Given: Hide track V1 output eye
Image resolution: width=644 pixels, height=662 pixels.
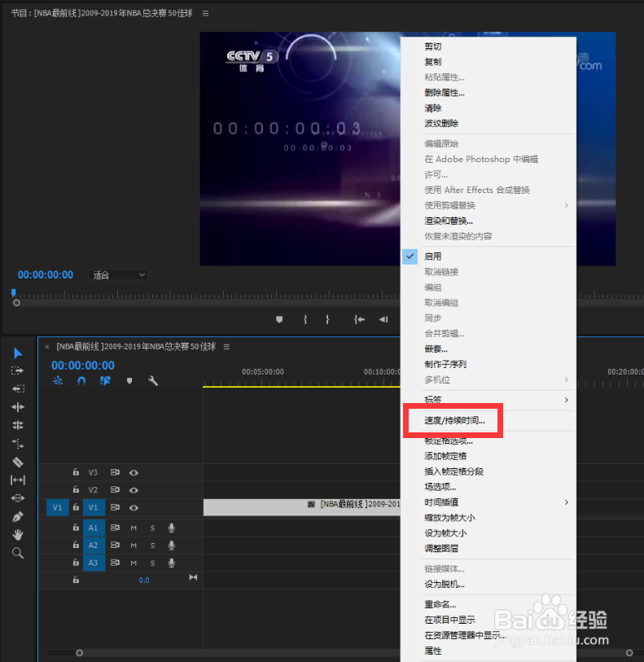Looking at the screenshot, I should click(x=134, y=507).
